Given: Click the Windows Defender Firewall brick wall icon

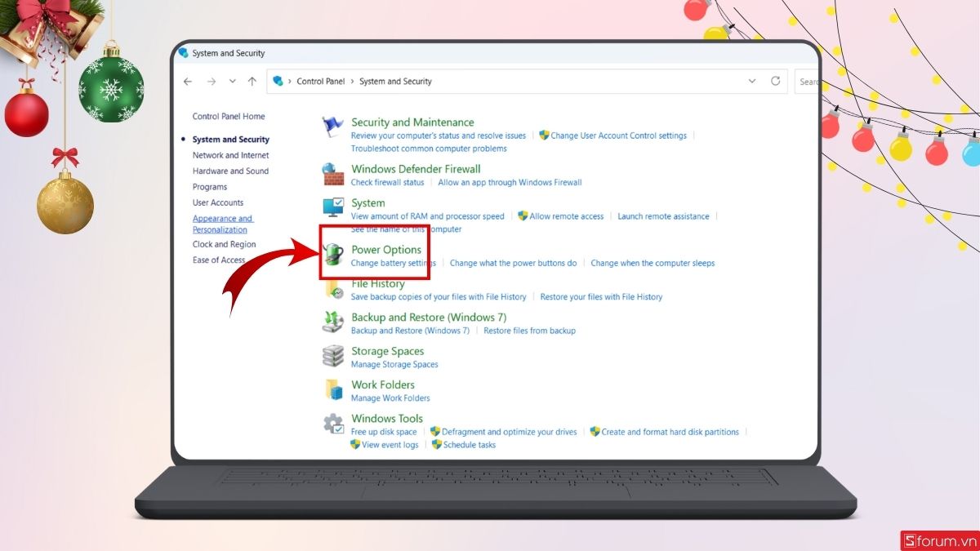Looking at the screenshot, I should click(332, 174).
